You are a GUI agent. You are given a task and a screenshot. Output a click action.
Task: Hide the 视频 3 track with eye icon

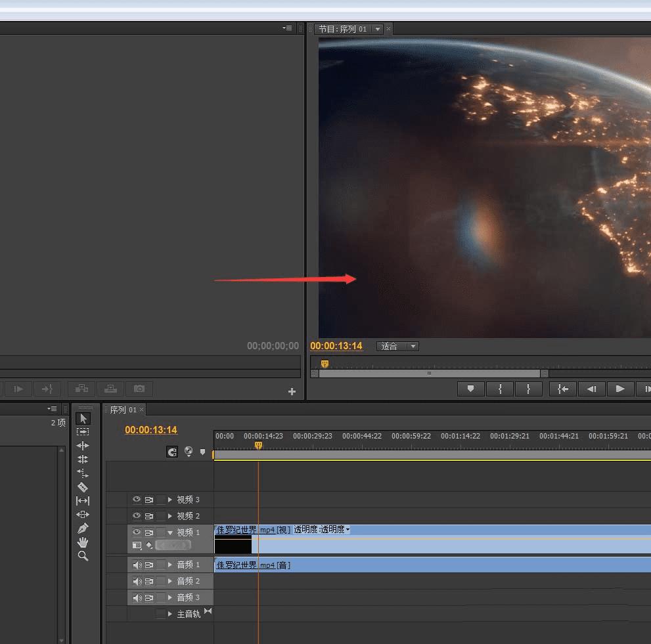pos(137,500)
